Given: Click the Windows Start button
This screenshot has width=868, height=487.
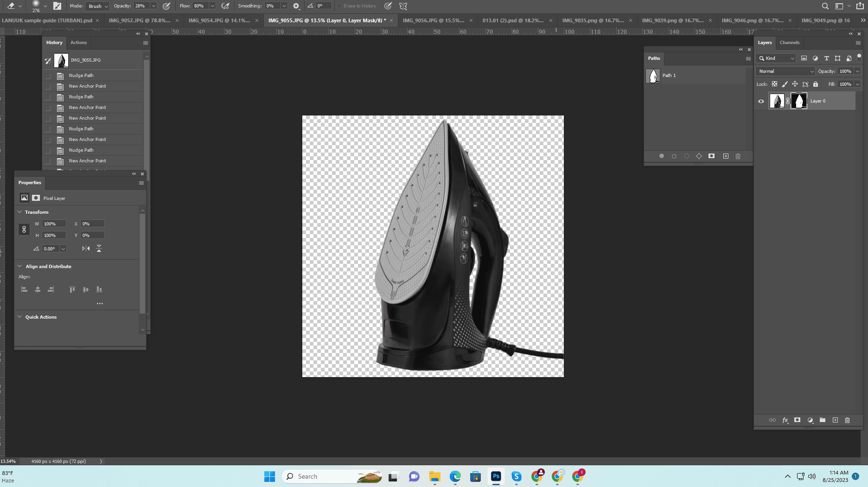Looking at the screenshot, I should 269,476.
